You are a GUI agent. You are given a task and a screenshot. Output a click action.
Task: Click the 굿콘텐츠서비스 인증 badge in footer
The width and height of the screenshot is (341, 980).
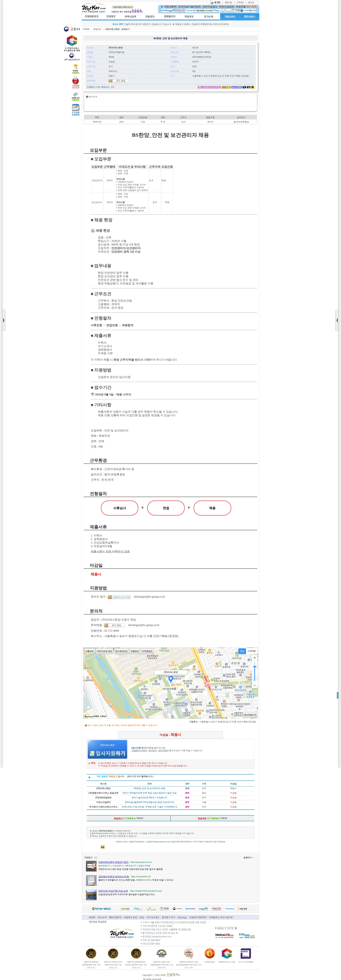click(x=227, y=953)
